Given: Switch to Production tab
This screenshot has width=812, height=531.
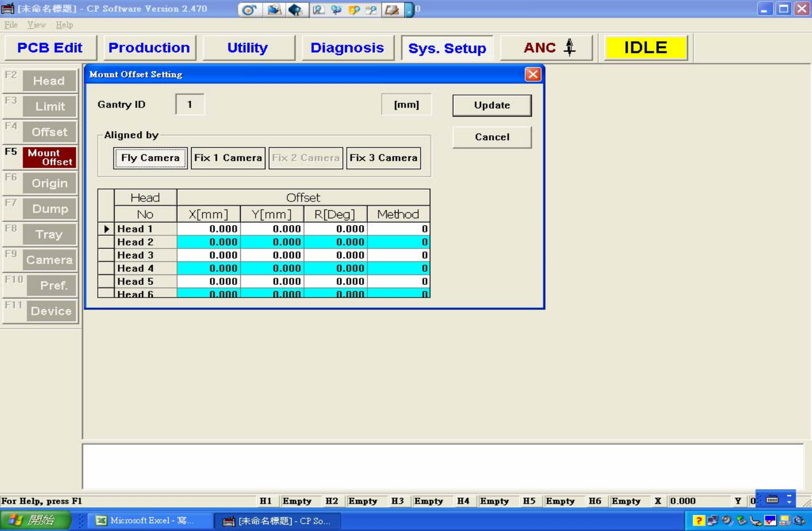Looking at the screenshot, I should pyautogui.click(x=149, y=47).
